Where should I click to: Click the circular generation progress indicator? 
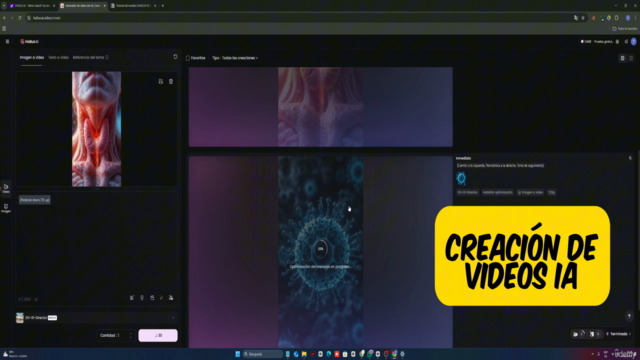(320, 249)
